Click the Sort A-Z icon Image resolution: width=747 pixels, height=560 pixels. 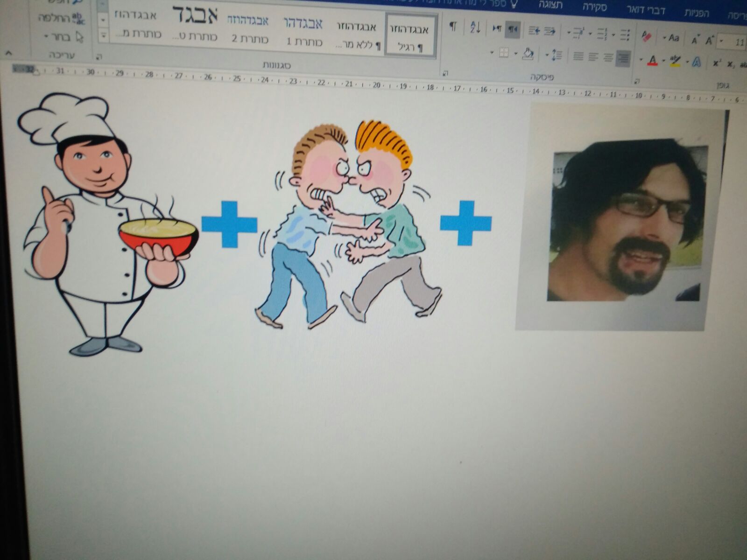476,28
